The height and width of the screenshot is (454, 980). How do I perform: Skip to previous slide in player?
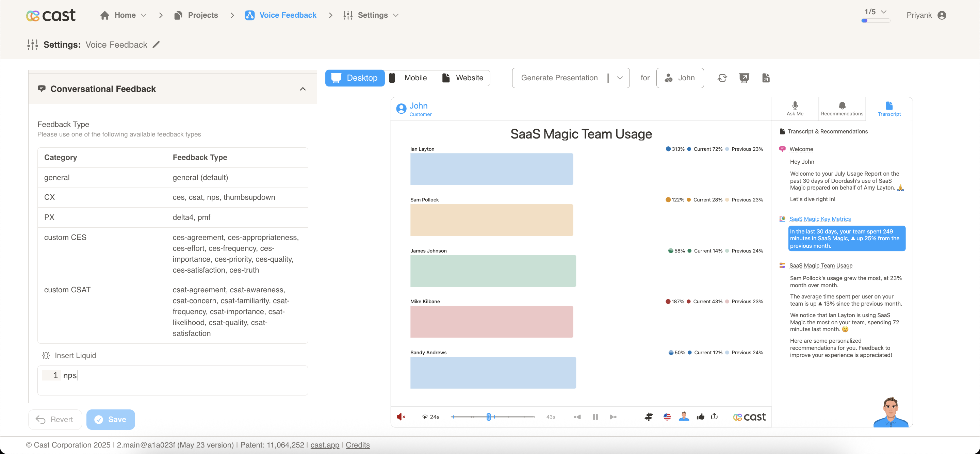tap(577, 417)
